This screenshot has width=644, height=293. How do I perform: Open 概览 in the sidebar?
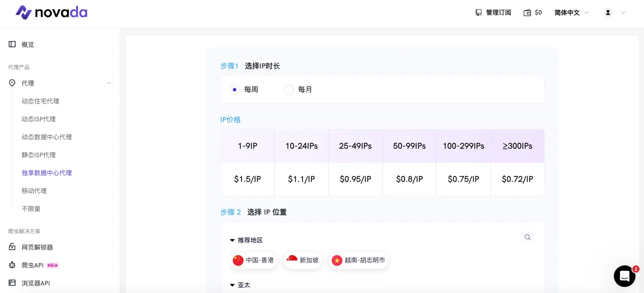pos(28,44)
